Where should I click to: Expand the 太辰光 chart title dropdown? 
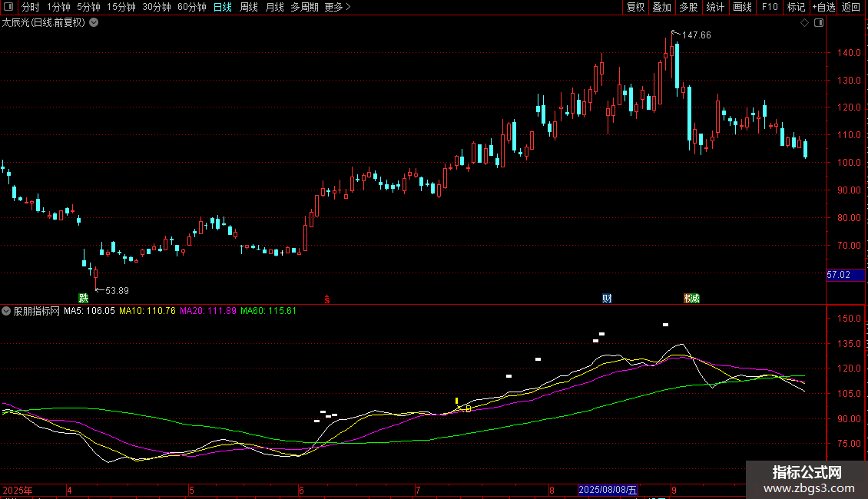(94, 22)
